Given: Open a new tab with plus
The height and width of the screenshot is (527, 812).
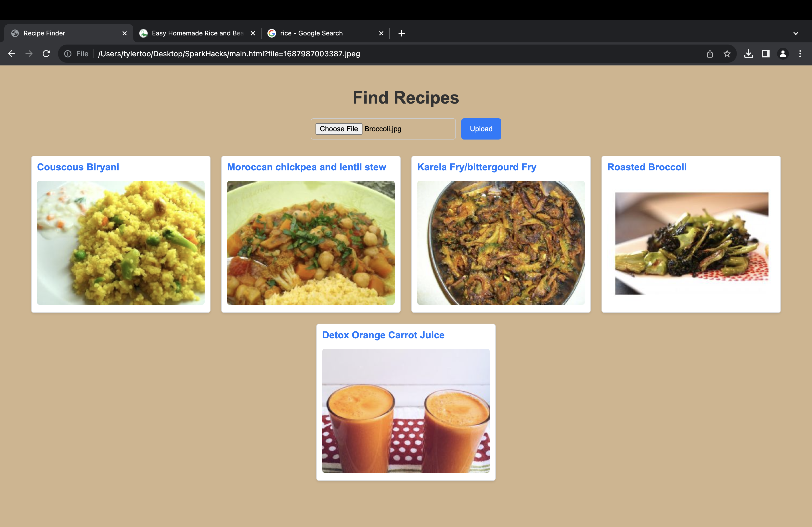Looking at the screenshot, I should tap(401, 33).
